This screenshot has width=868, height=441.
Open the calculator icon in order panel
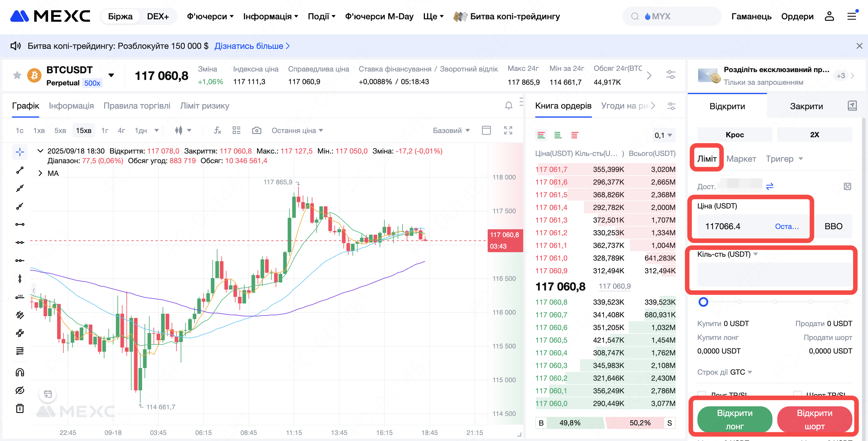click(847, 186)
